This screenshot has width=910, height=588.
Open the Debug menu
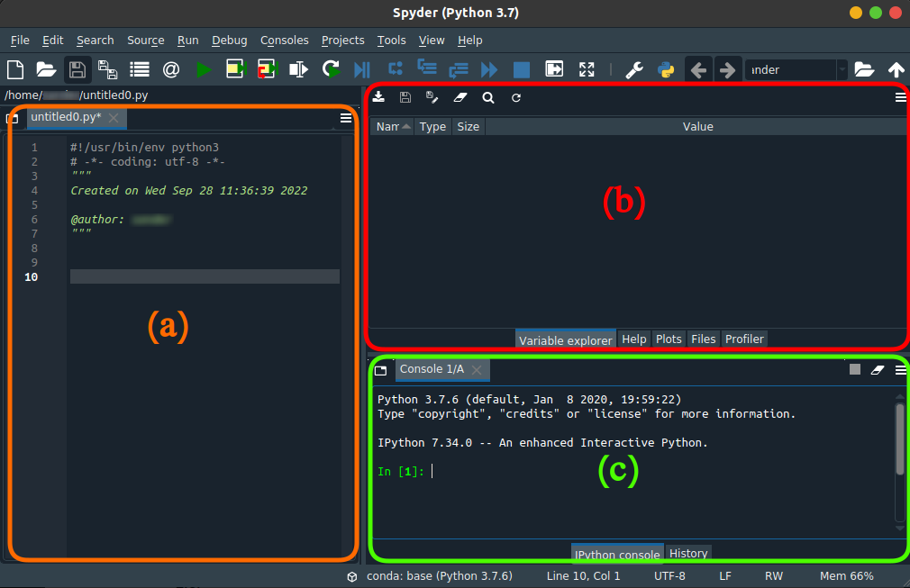click(x=229, y=41)
